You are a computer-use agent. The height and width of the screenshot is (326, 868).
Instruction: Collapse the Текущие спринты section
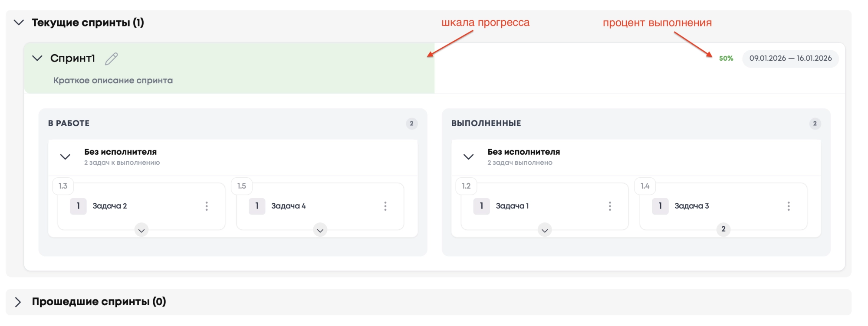[19, 23]
